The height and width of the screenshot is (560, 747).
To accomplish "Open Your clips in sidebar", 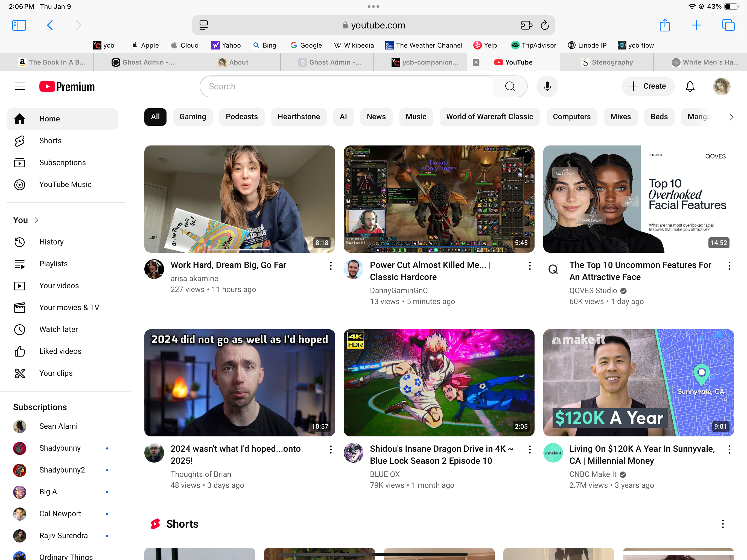I will coord(62,374).
